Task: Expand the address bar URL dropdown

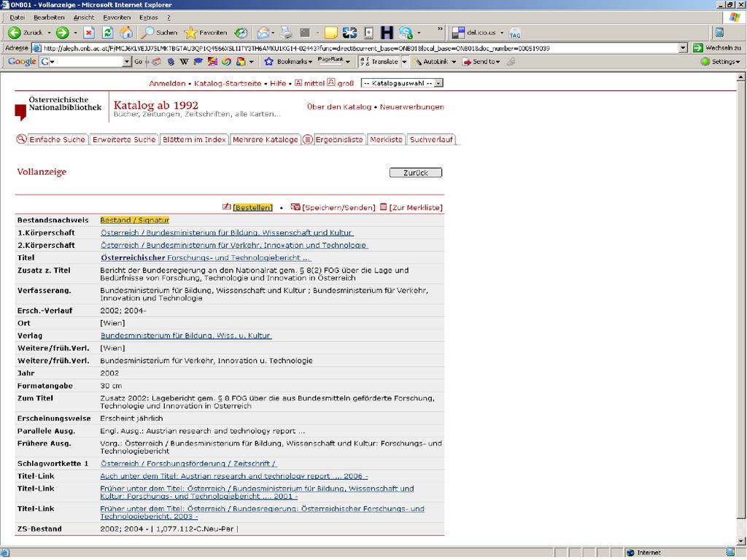Action: (683, 47)
